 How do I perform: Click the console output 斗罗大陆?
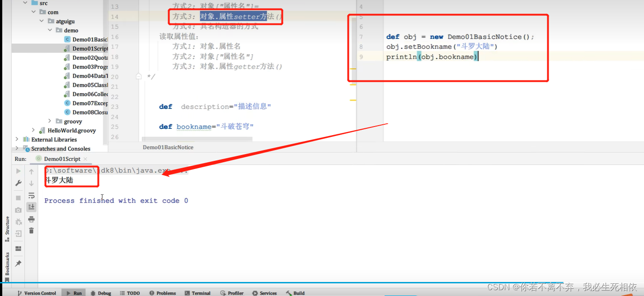pos(59,180)
